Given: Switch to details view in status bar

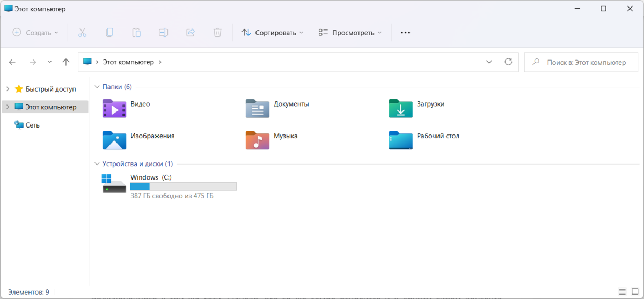Looking at the screenshot, I should point(622,292).
